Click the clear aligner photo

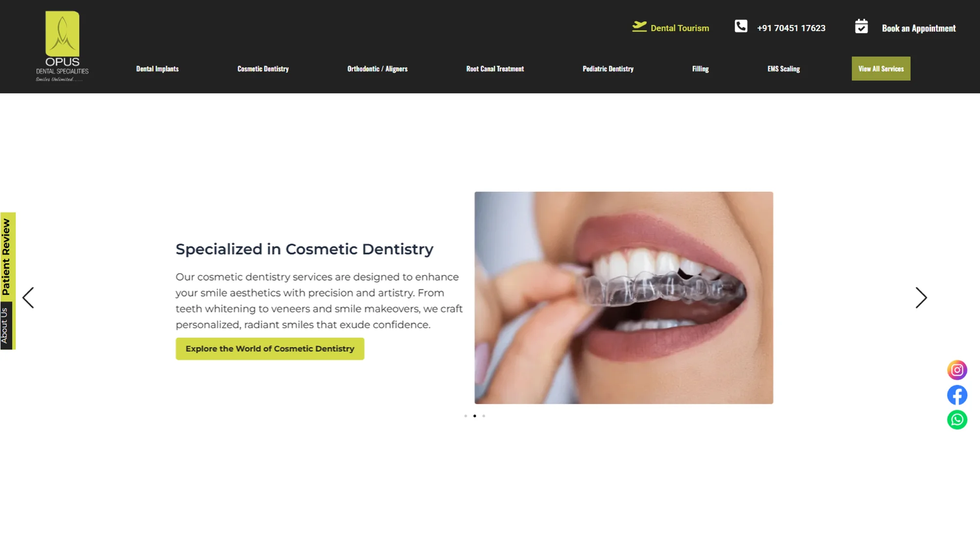coord(624,298)
